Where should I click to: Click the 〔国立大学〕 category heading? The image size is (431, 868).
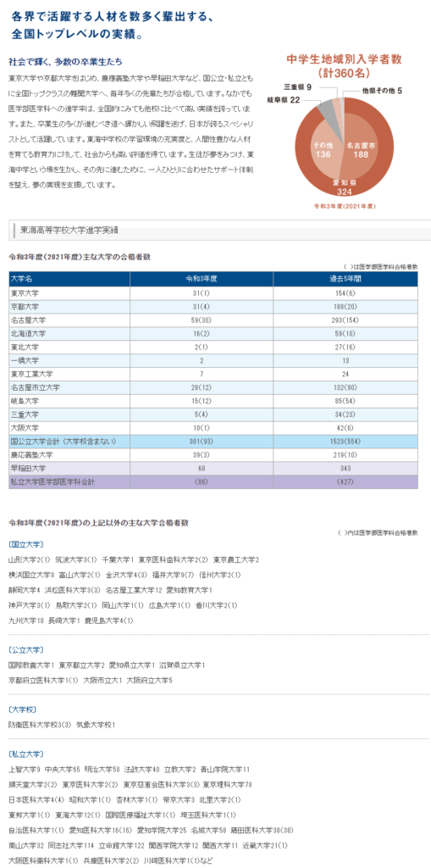click(x=26, y=544)
